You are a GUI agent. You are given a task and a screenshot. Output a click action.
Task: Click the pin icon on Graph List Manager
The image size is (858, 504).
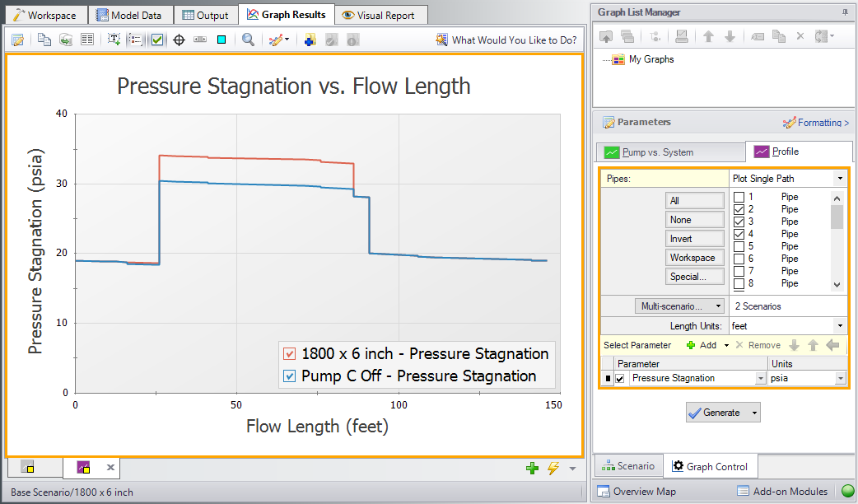coord(844,12)
